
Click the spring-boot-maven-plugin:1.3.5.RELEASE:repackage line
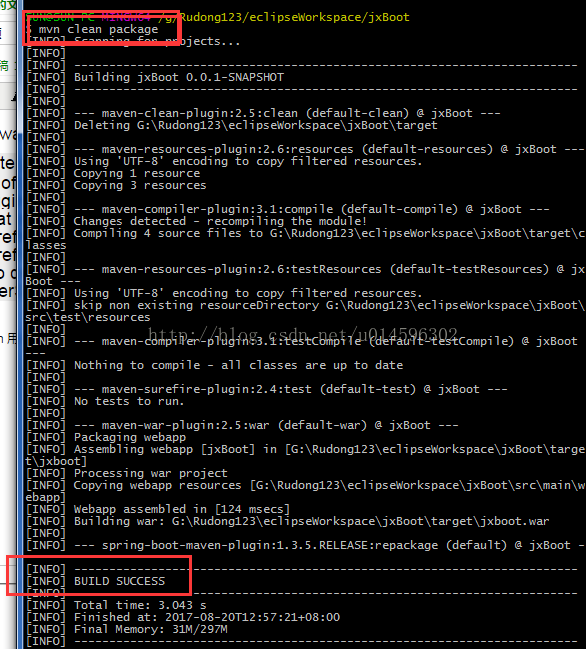[x=305, y=546]
